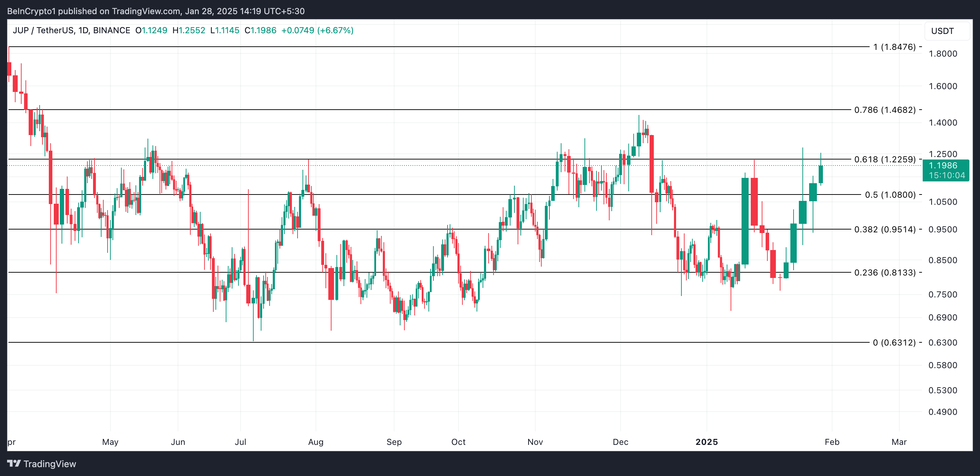
Task: Click the 1.8000 price axis label
Action: click(942, 54)
